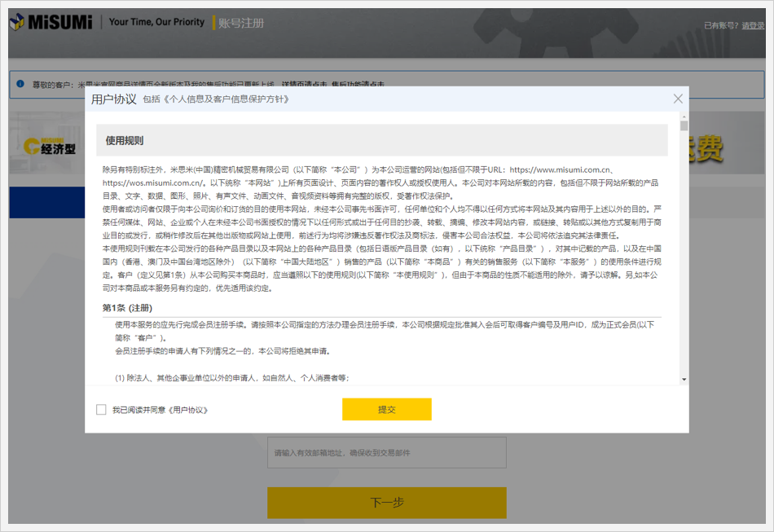
Task: Click the 使用规则 section heading
Action: pyautogui.click(x=125, y=140)
